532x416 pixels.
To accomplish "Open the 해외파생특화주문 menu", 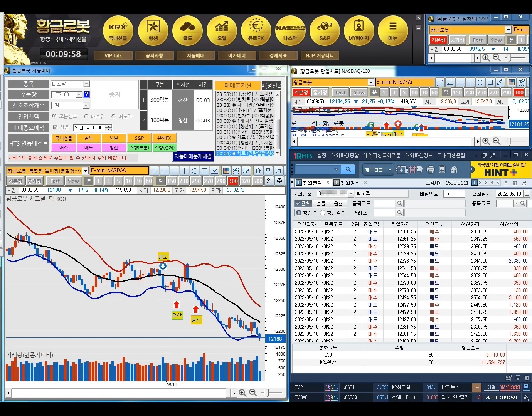I will [x=382, y=155].
